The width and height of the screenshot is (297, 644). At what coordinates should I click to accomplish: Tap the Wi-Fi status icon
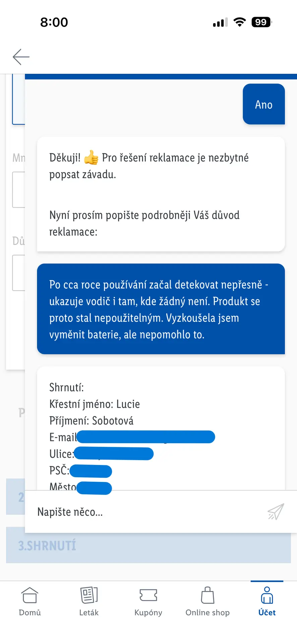click(239, 22)
